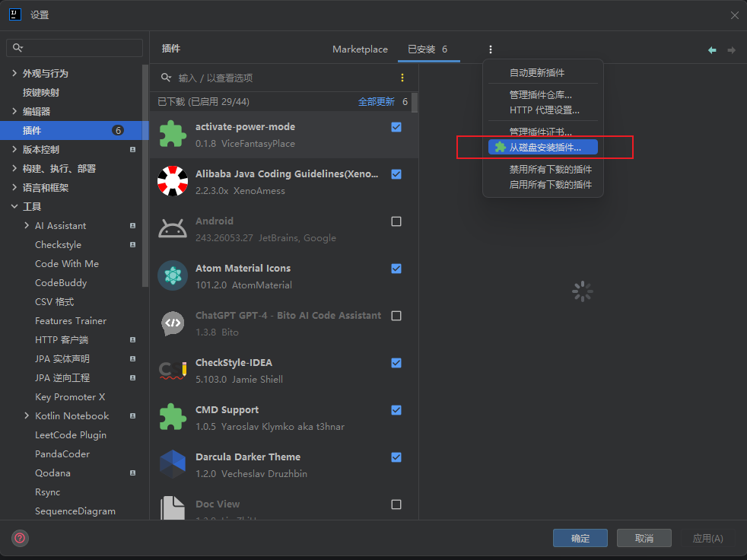Open HTTP 代理设置... menu entry

click(x=543, y=110)
